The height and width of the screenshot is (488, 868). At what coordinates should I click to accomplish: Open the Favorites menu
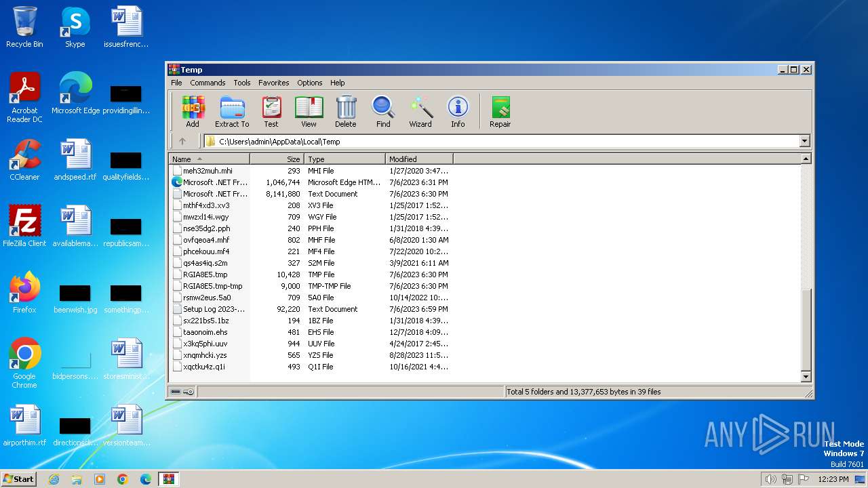(x=273, y=83)
